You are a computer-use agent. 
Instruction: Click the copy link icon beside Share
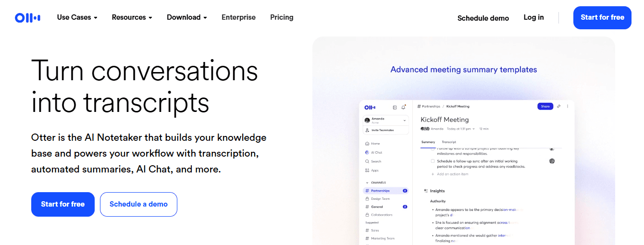[559, 106]
